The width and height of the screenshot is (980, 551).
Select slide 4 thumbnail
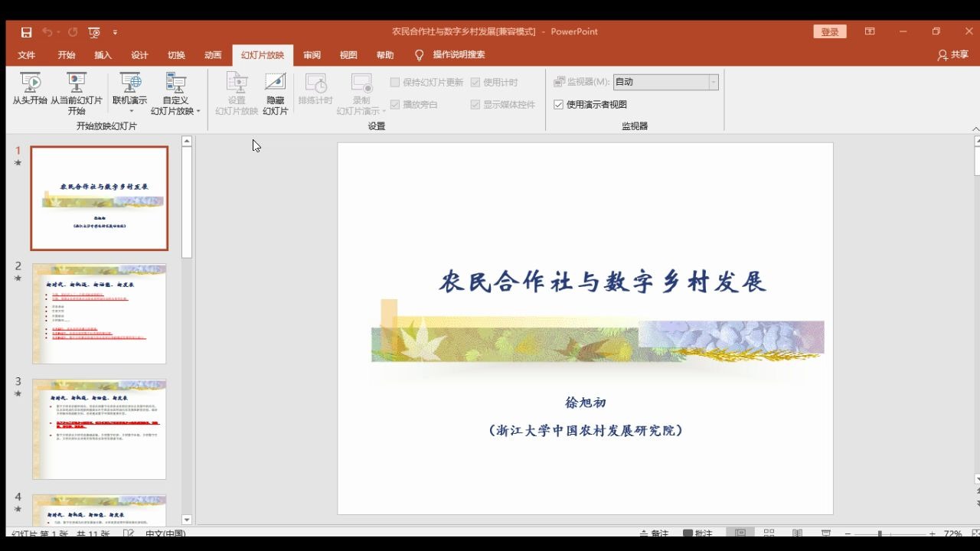click(x=100, y=510)
